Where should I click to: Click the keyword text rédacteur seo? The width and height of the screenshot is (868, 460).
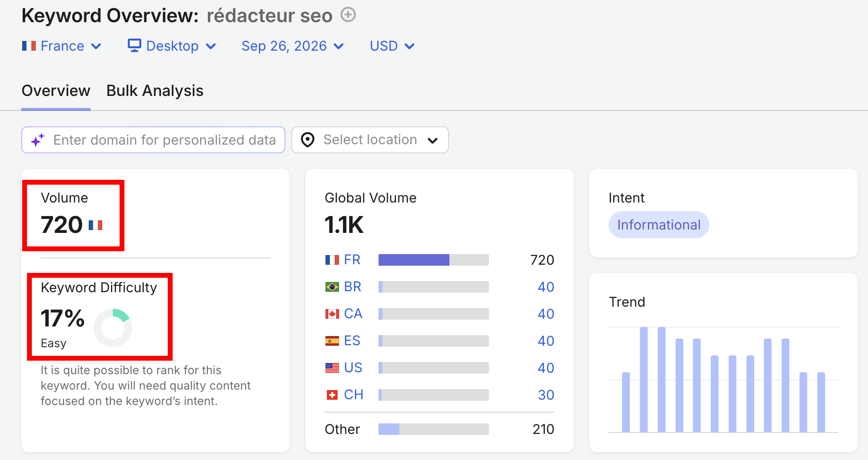(270, 15)
